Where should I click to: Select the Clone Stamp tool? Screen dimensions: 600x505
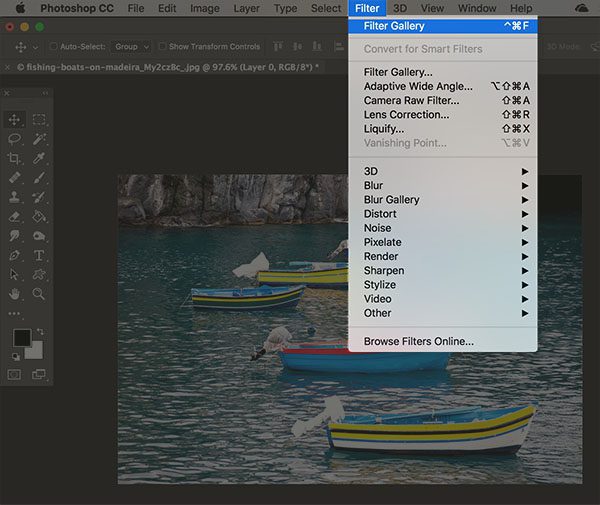tap(15, 197)
